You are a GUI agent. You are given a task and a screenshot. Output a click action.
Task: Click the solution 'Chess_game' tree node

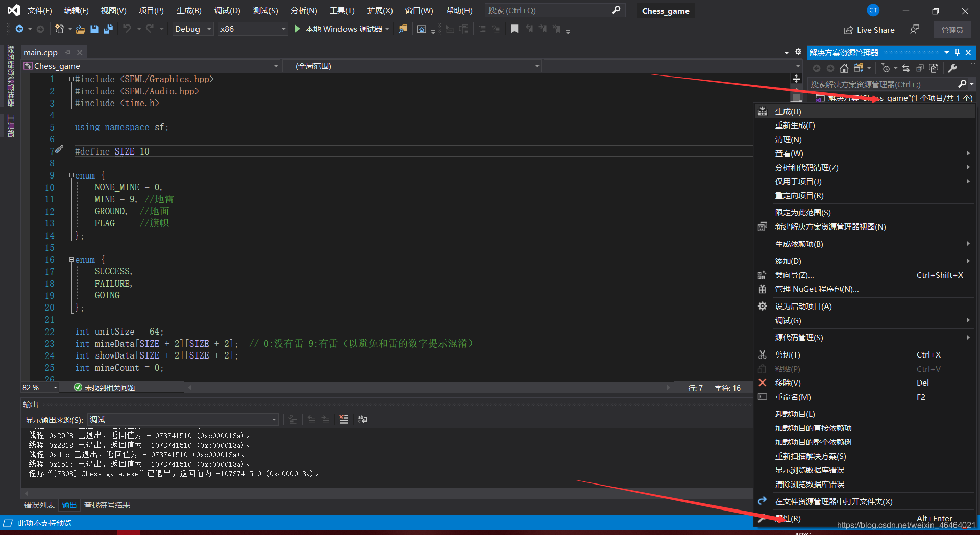pos(894,98)
